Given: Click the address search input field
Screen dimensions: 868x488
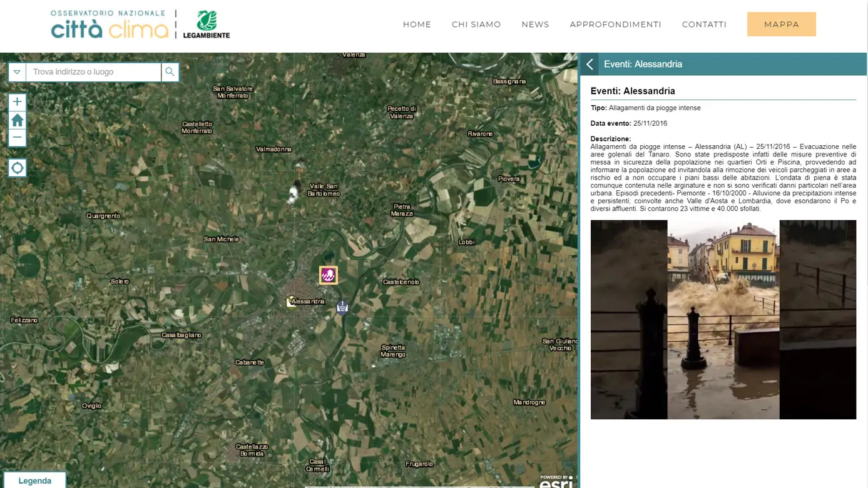Looking at the screenshot, I should tap(93, 72).
